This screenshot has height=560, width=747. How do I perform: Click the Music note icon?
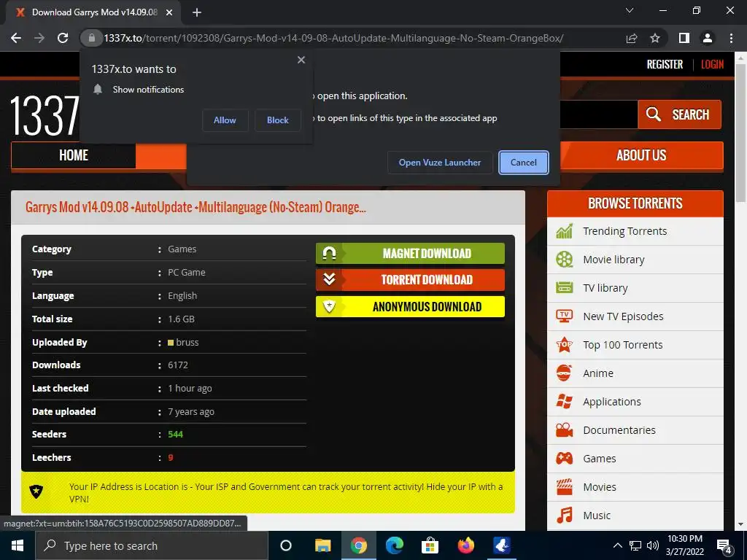565,516
